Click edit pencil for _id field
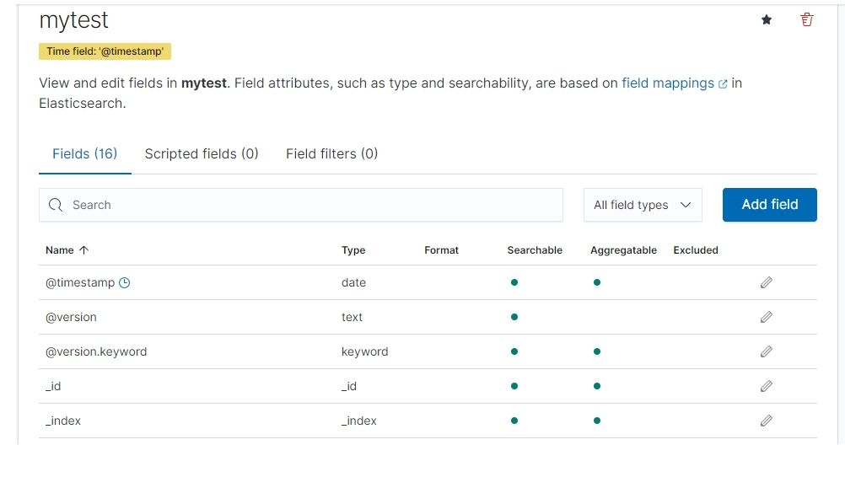 [766, 386]
